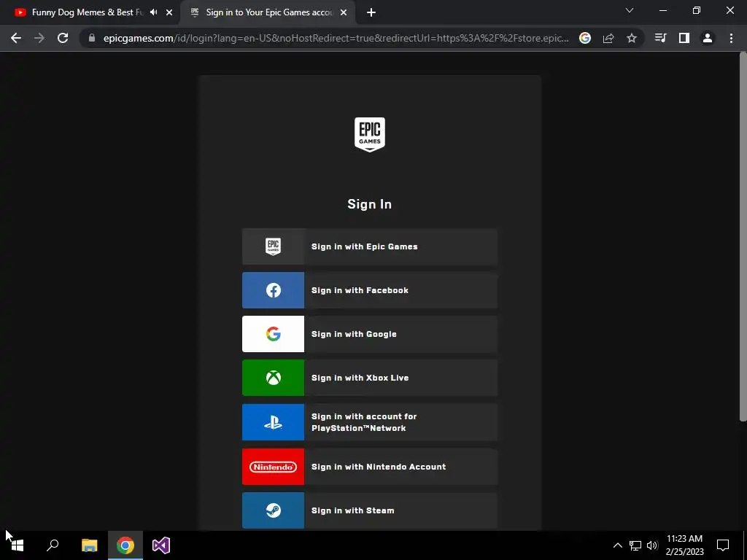Click the Xbox logo icon
Image resolution: width=747 pixels, height=560 pixels.
click(273, 378)
